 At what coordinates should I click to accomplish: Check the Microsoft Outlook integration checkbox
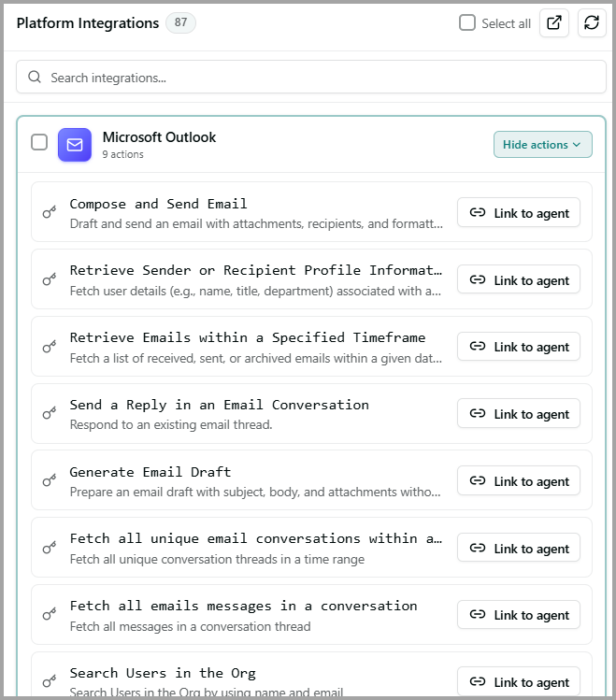(x=39, y=142)
